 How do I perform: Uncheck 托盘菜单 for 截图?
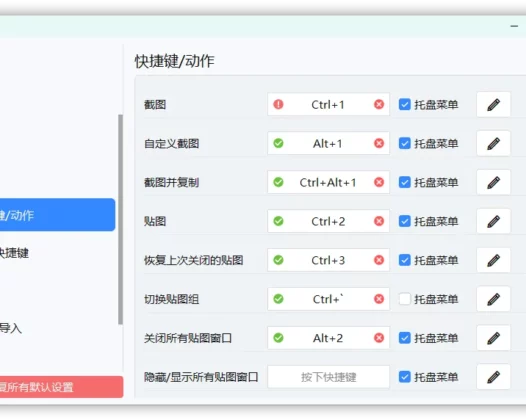click(x=405, y=104)
